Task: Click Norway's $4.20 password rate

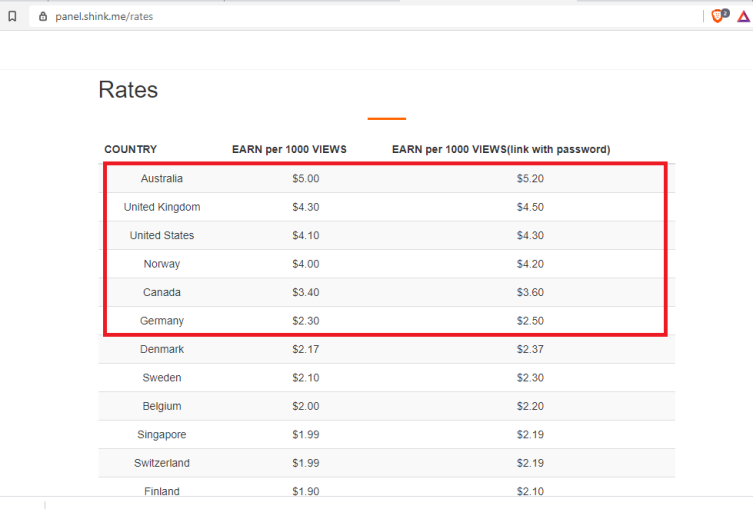Action: [x=530, y=264]
